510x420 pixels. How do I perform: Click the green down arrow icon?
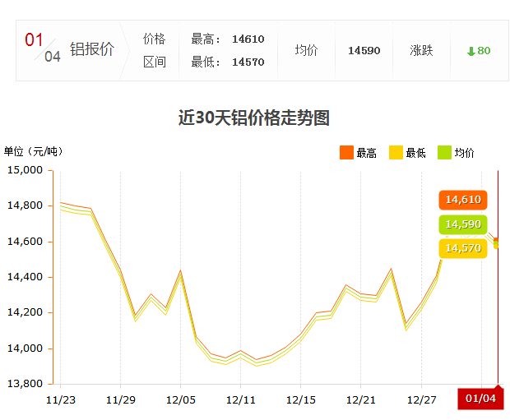coord(471,51)
